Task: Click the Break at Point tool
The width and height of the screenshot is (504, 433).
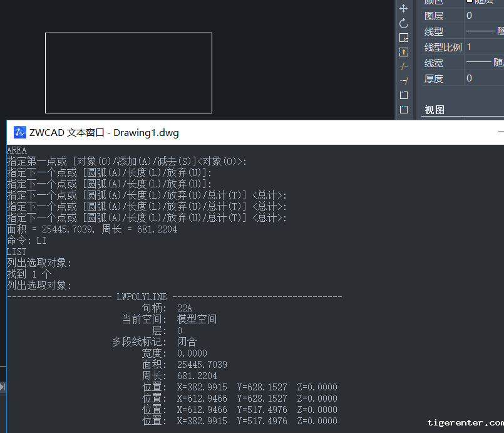Action: coord(404,95)
